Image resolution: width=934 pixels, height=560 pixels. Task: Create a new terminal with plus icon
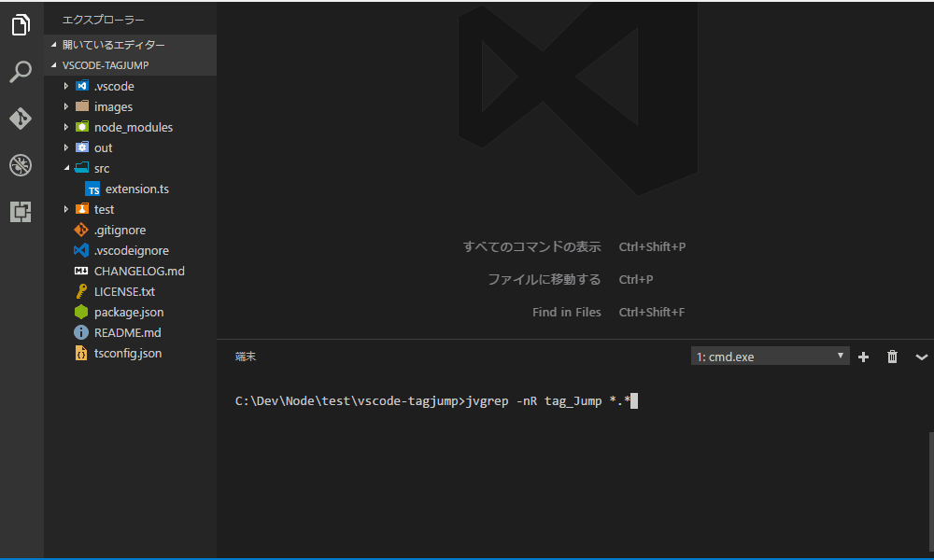863,357
